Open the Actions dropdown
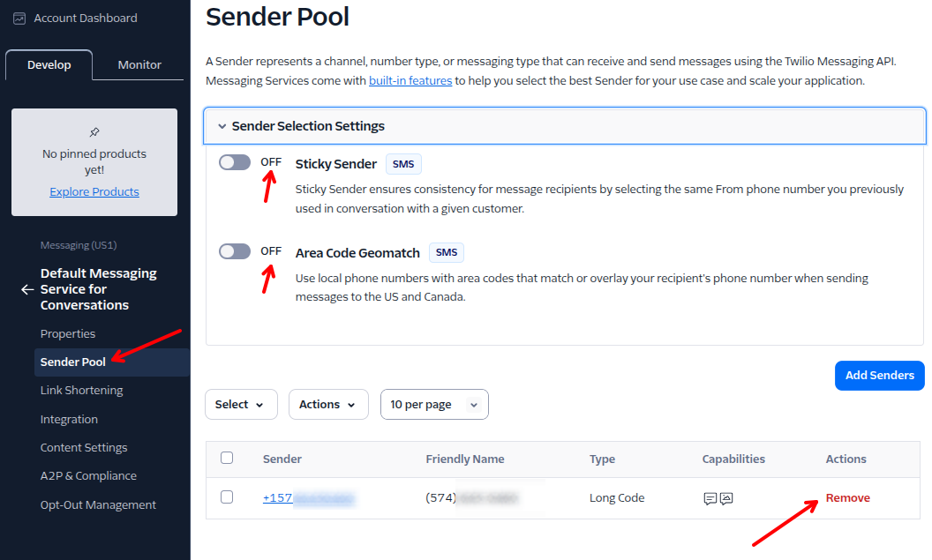932x560 pixels. point(328,404)
